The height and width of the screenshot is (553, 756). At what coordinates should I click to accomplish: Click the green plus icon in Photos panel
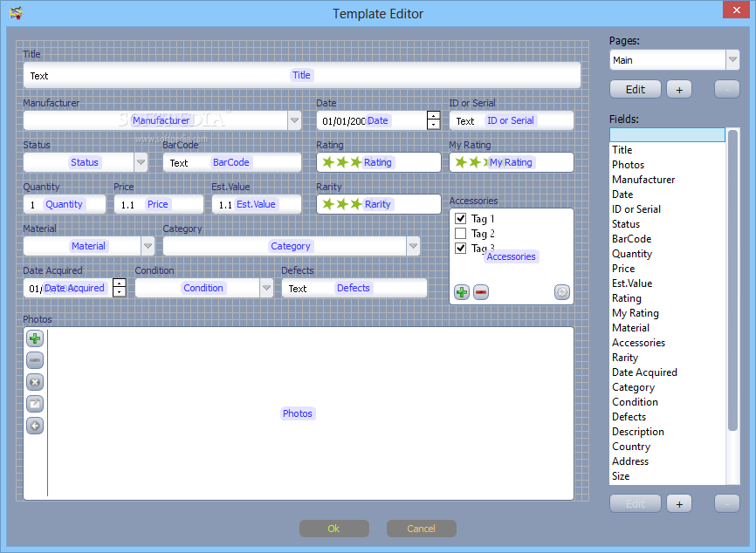pyautogui.click(x=35, y=338)
